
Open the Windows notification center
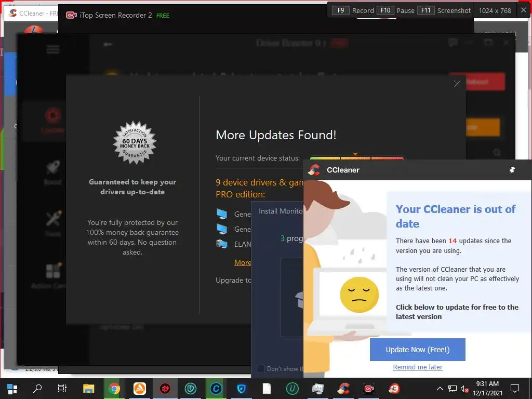tap(515, 389)
